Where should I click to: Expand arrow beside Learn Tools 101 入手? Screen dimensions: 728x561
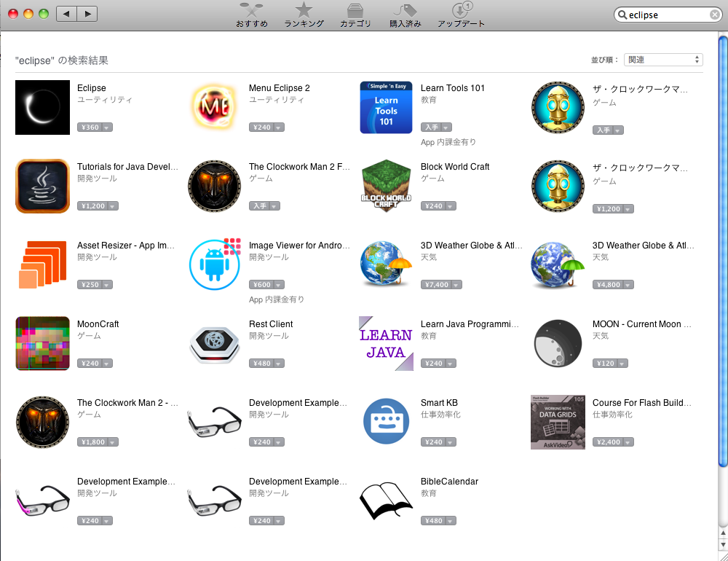446,127
